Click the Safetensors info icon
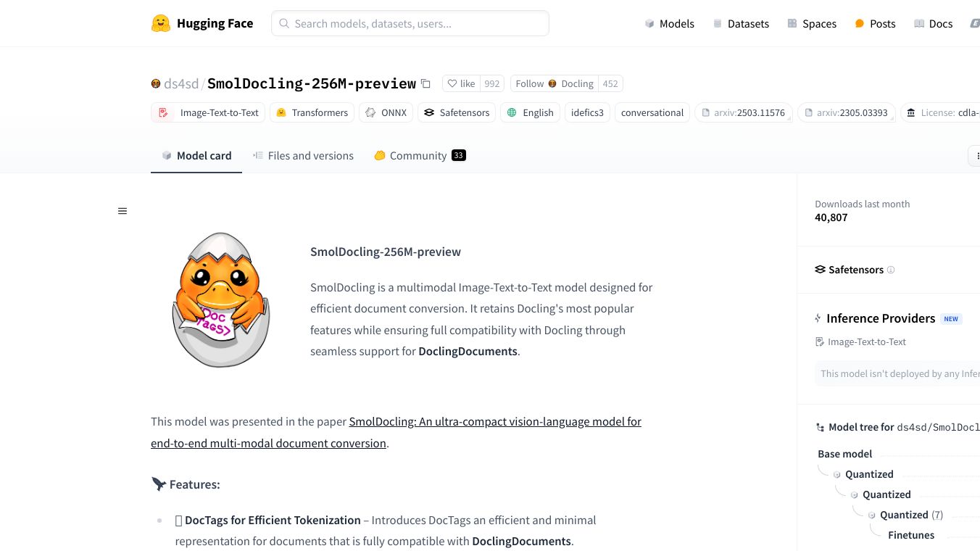The height and width of the screenshot is (551, 980). tap(891, 270)
